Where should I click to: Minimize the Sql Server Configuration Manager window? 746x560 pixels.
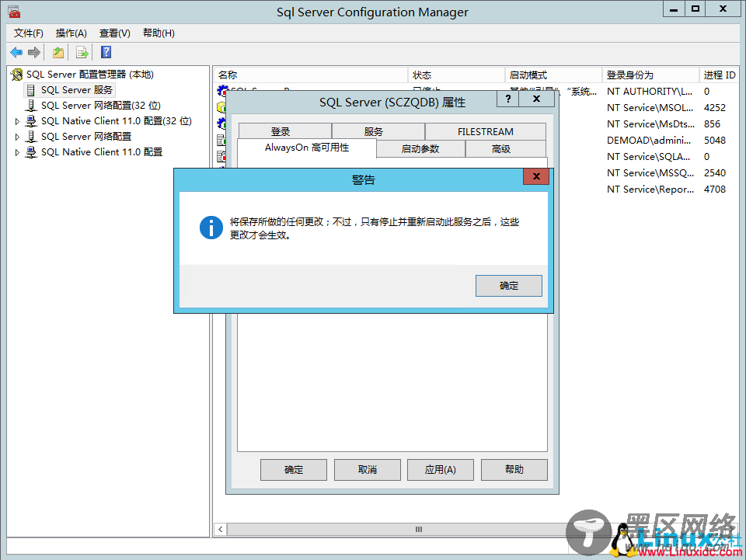674,9
